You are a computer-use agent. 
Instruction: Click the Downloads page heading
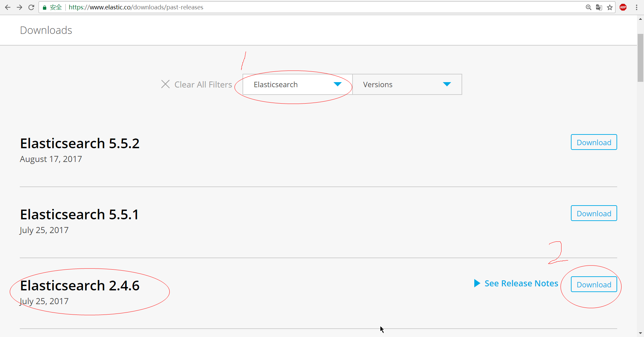46,30
